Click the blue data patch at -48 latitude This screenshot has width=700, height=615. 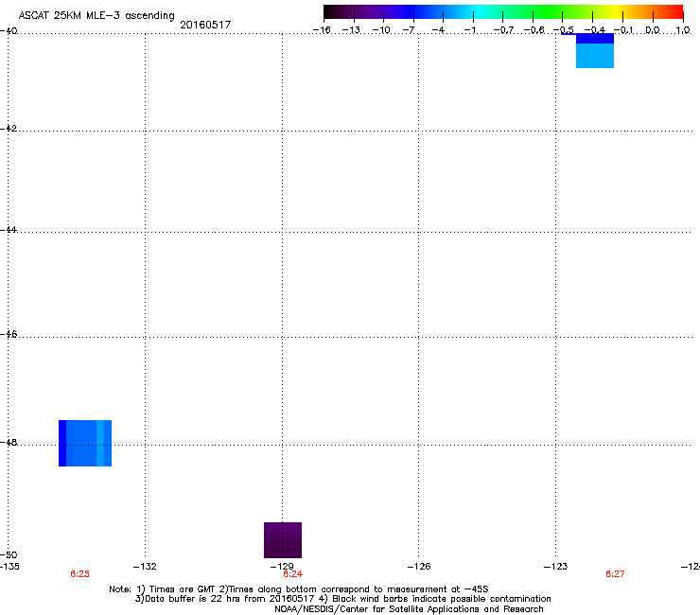coord(85,443)
